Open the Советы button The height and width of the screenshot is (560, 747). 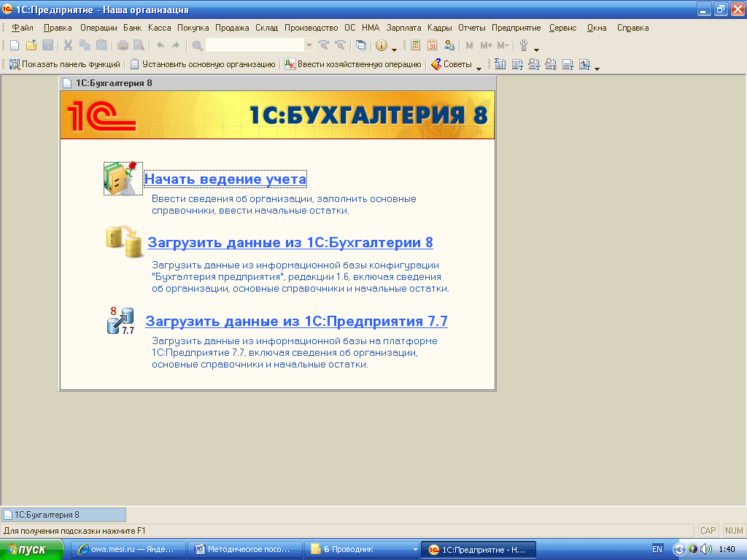point(452,64)
